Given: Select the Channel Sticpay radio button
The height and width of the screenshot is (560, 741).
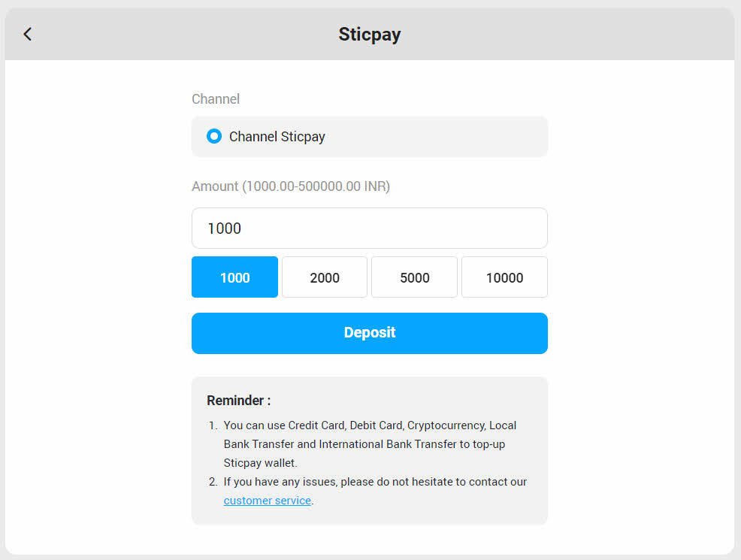Looking at the screenshot, I should [214, 136].
